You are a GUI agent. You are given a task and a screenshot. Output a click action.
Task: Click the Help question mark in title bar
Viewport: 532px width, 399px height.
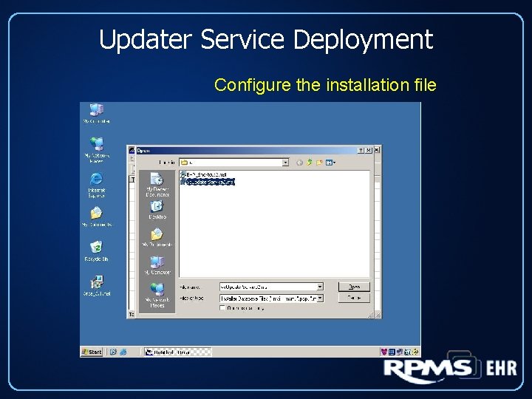click(361, 150)
